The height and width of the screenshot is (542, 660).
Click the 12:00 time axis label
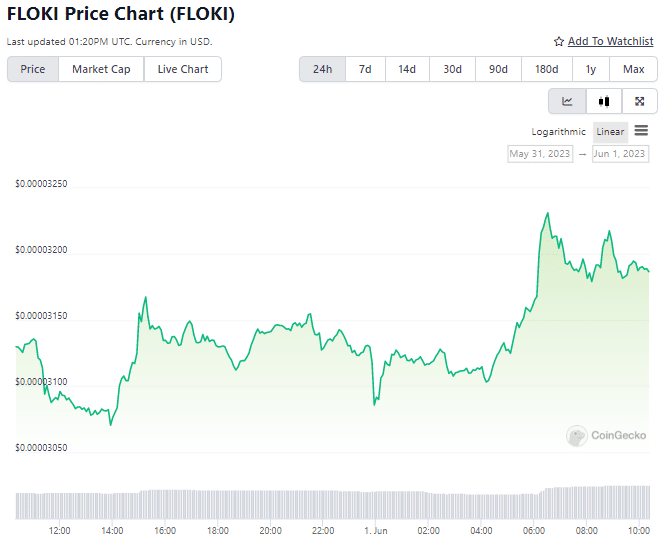[x=59, y=531]
